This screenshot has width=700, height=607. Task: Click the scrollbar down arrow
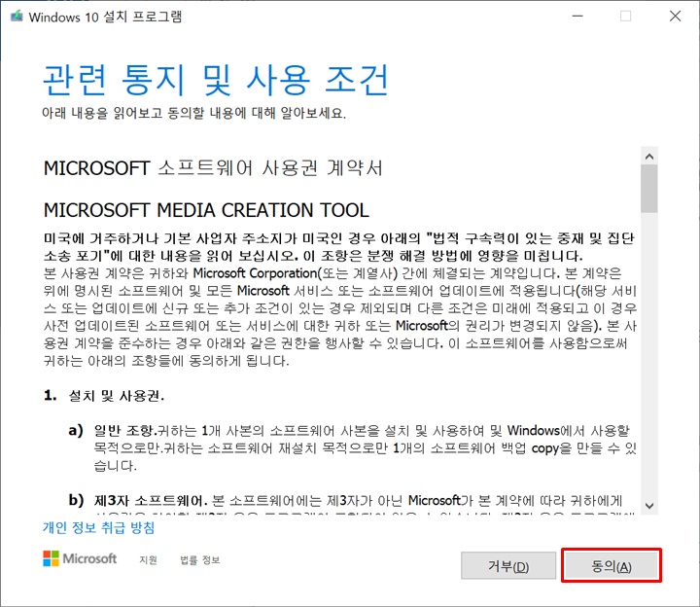[649, 506]
